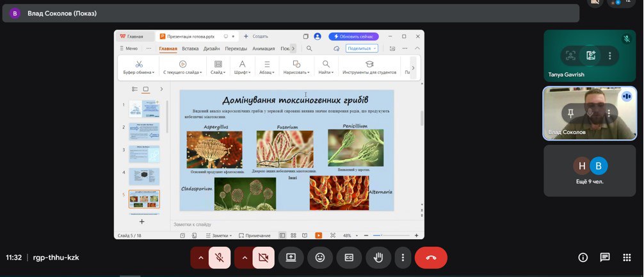Image resolution: width=644 pixels, height=277 pixels.
Task: Hang up with the red leave call button
Action: 431,258
